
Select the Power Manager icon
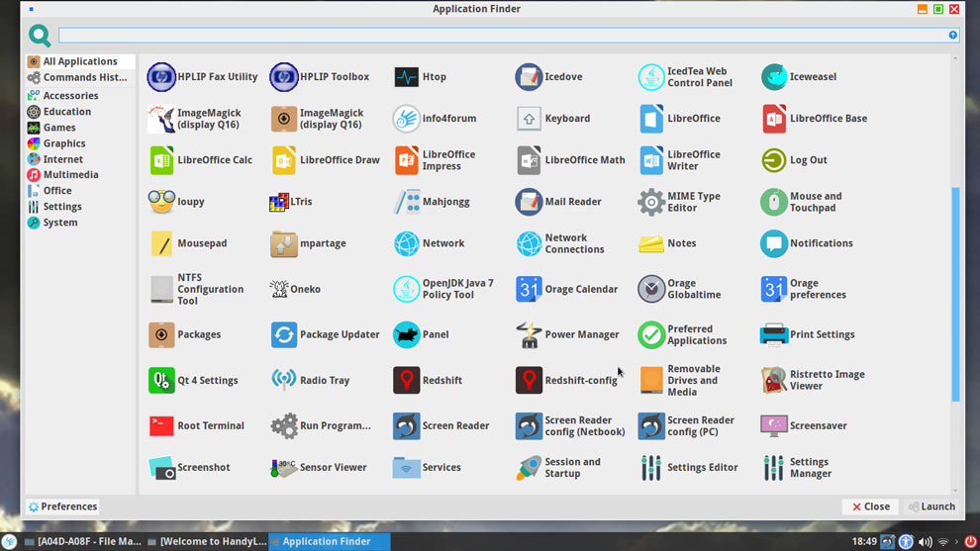[x=529, y=334]
